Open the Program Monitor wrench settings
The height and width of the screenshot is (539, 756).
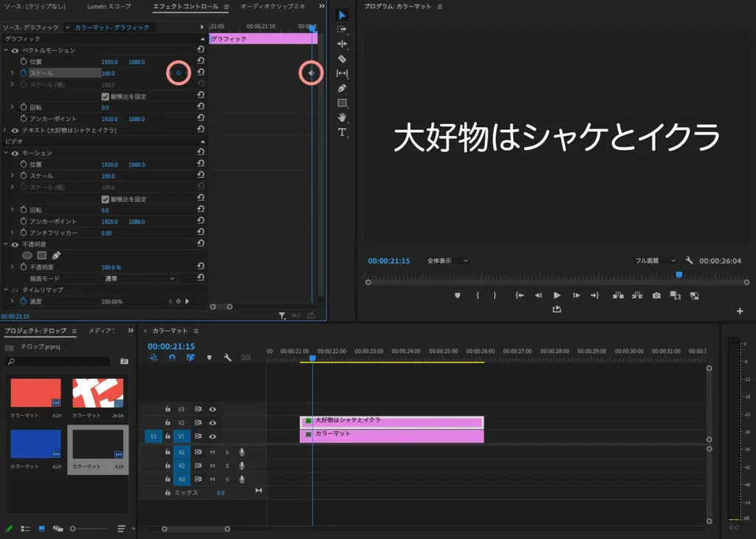[x=689, y=261]
